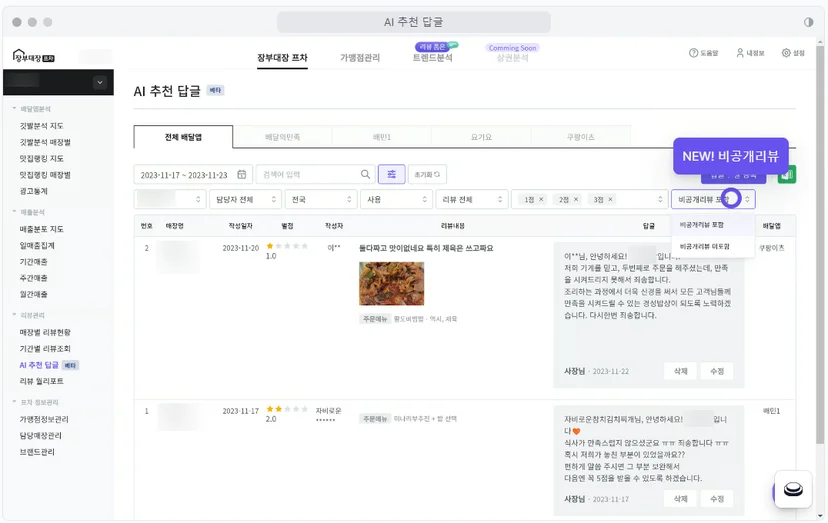Remove the 2점 rating chip
The image size is (828, 523).
point(576,200)
